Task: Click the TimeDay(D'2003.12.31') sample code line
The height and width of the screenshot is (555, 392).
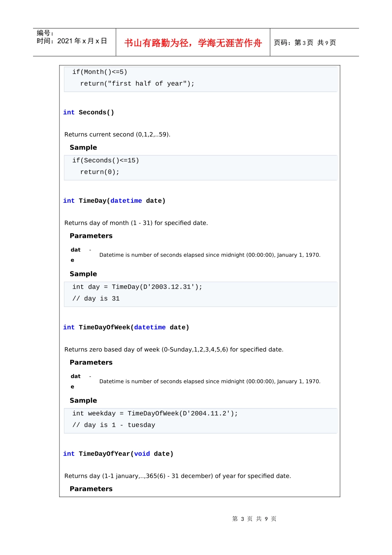Action: pyautogui.click(x=137, y=287)
